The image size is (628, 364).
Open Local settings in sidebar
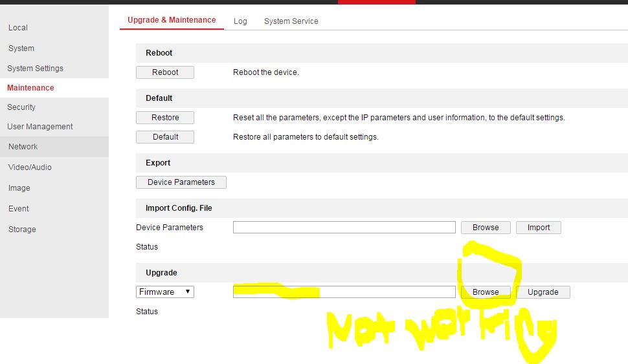coord(18,28)
